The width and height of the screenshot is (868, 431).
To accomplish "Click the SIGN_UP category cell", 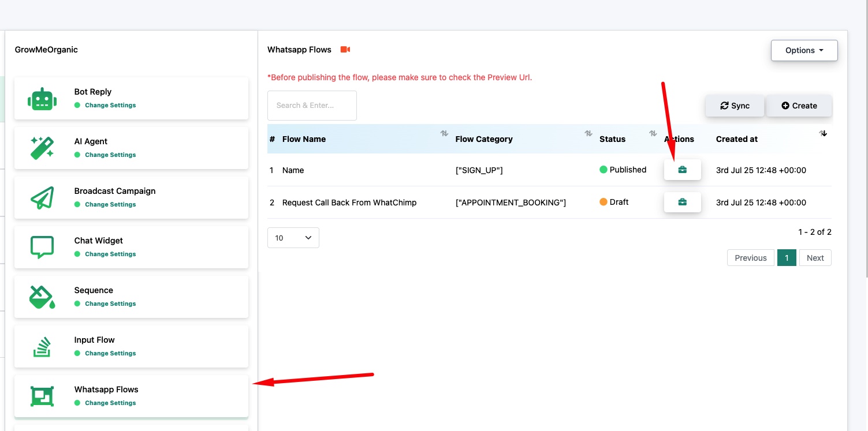I will coord(479,170).
